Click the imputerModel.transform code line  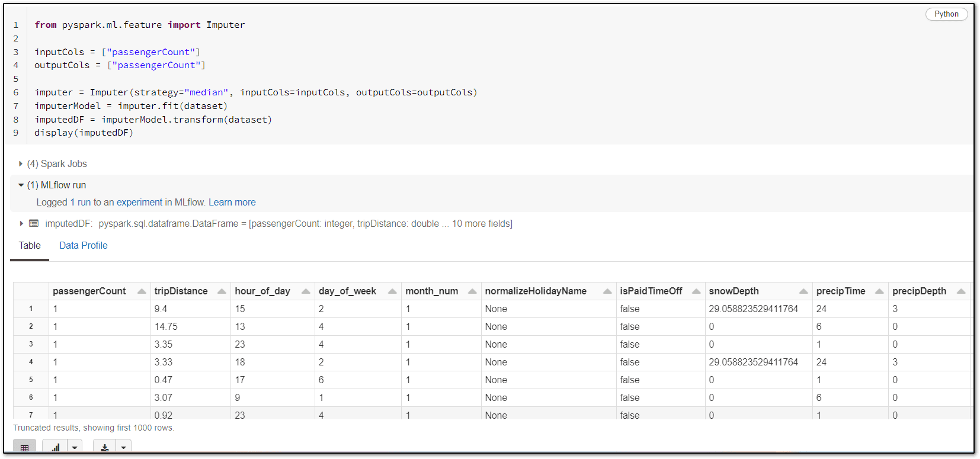tap(153, 120)
